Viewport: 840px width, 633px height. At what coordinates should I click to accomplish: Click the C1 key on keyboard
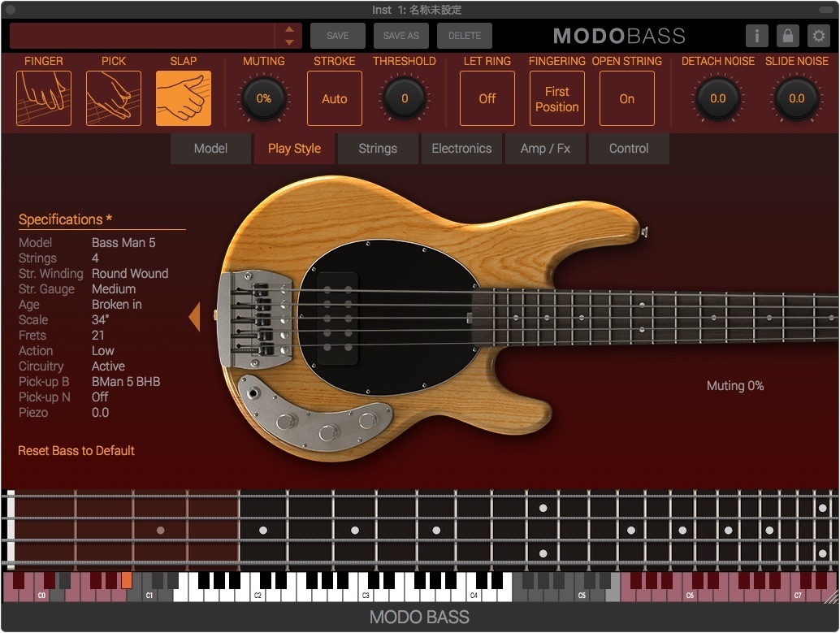[149, 595]
